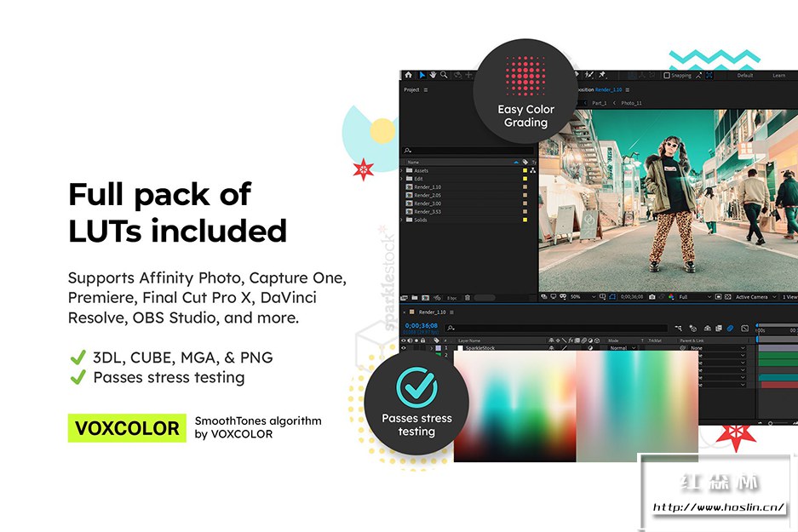Click the tan label swatch for Render_1.10

point(525,186)
